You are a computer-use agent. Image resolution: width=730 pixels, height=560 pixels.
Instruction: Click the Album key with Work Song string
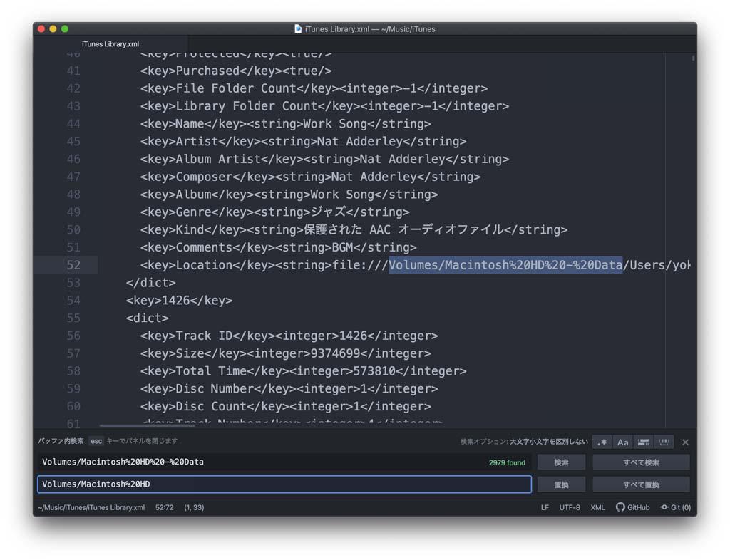[x=289, y=195]
